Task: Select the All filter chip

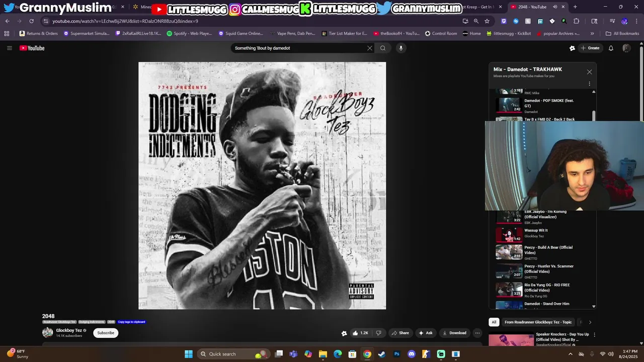Action: coord(494,322)
